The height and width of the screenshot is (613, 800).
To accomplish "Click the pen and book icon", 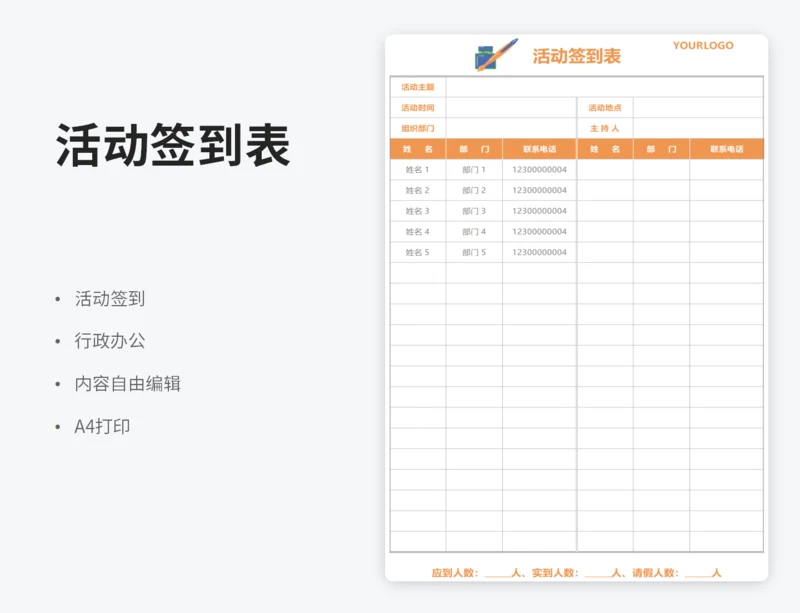I will [x=496, y=55].
